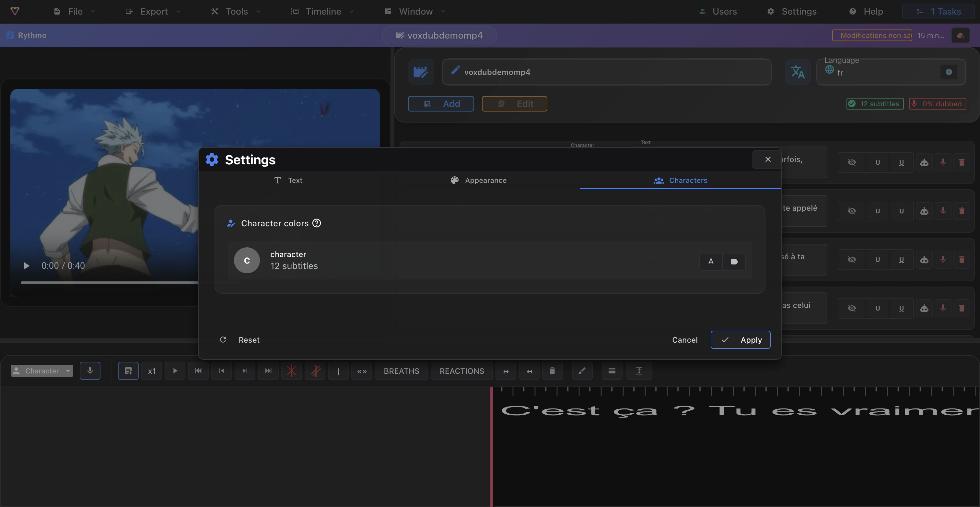The image size is (980, 507).
Task: Click the character avatar circle C
Action: (247, 260)
